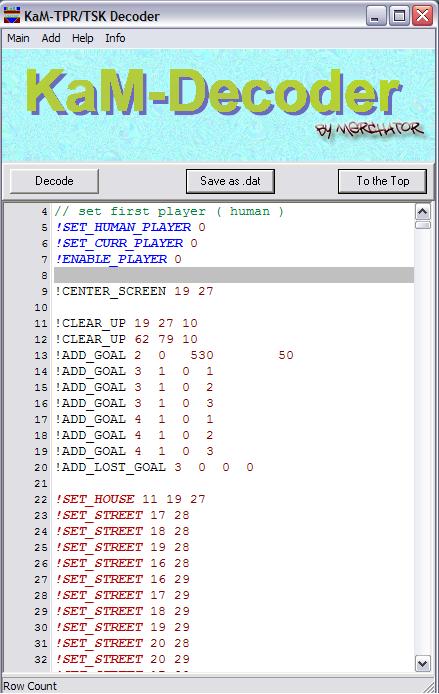Open the Info menu
439x694 pixels.
point(115,39)
